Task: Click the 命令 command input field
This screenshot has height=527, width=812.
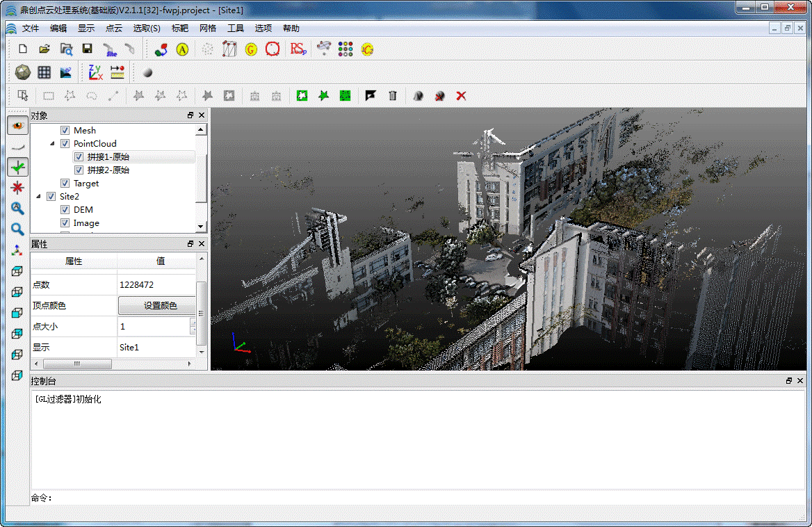Action: tap(417, 498)
